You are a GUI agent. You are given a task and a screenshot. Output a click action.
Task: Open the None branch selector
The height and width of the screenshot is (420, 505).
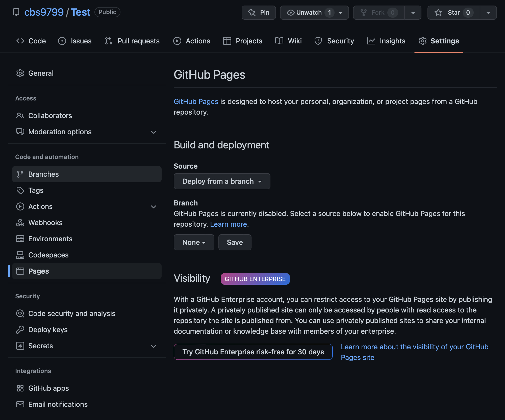194,242
